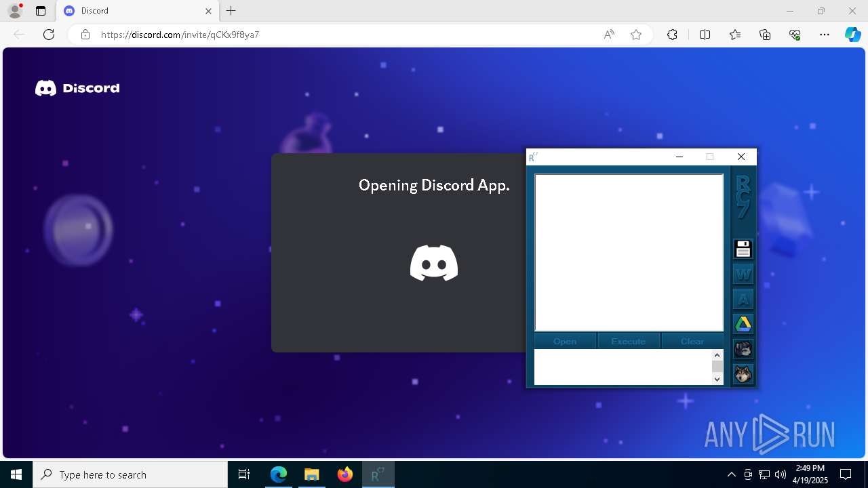Open Task View on the taskbar
868x488 pixels.
[x=244, y=474]
